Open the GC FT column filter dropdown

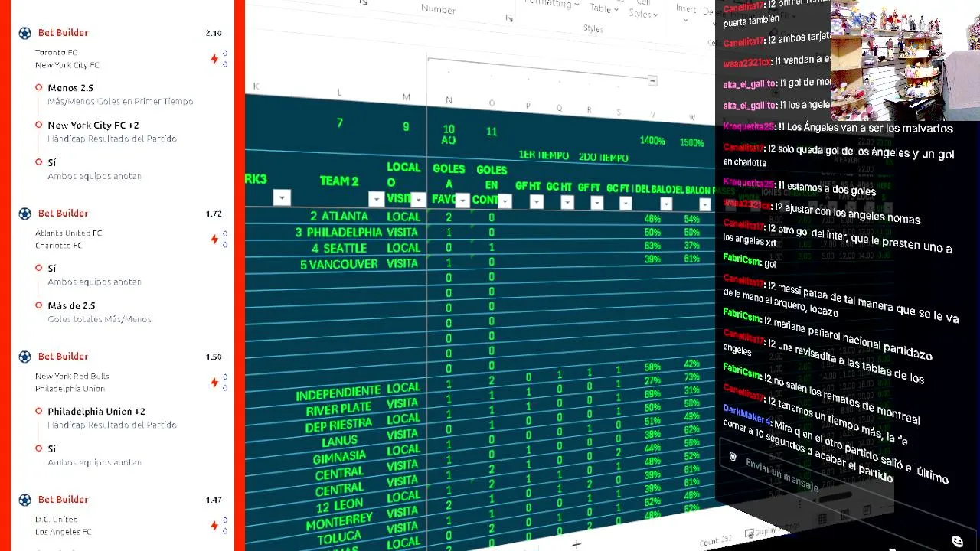click(x=626, y=203)
